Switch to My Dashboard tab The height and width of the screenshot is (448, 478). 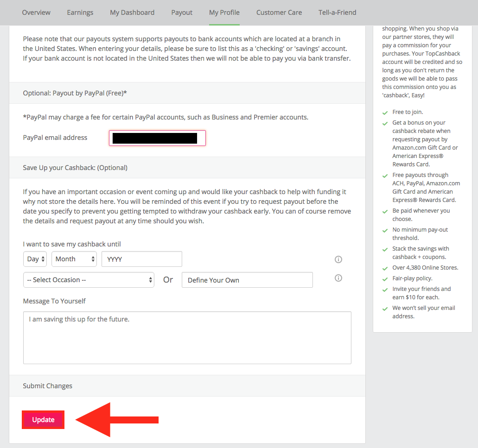pos(132,13)
